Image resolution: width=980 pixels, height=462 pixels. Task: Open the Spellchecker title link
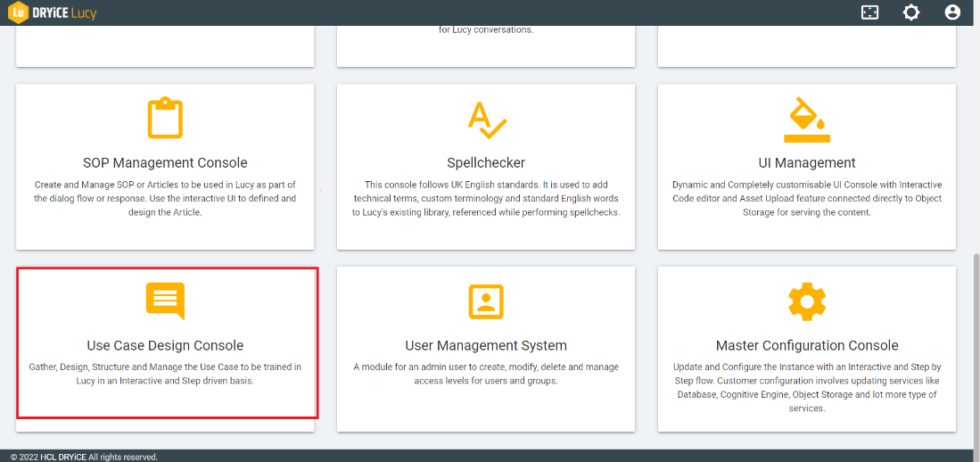tap(486, 163)
